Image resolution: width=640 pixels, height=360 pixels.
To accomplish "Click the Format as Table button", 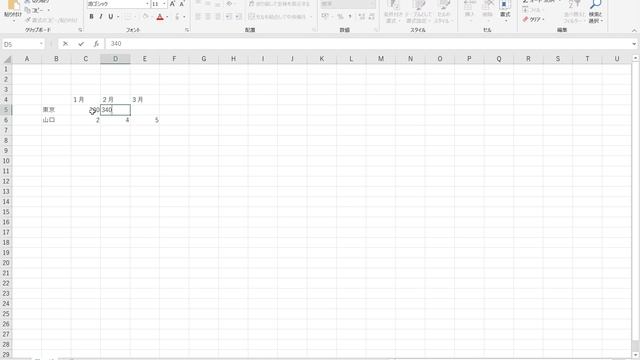I will (419, 11).
